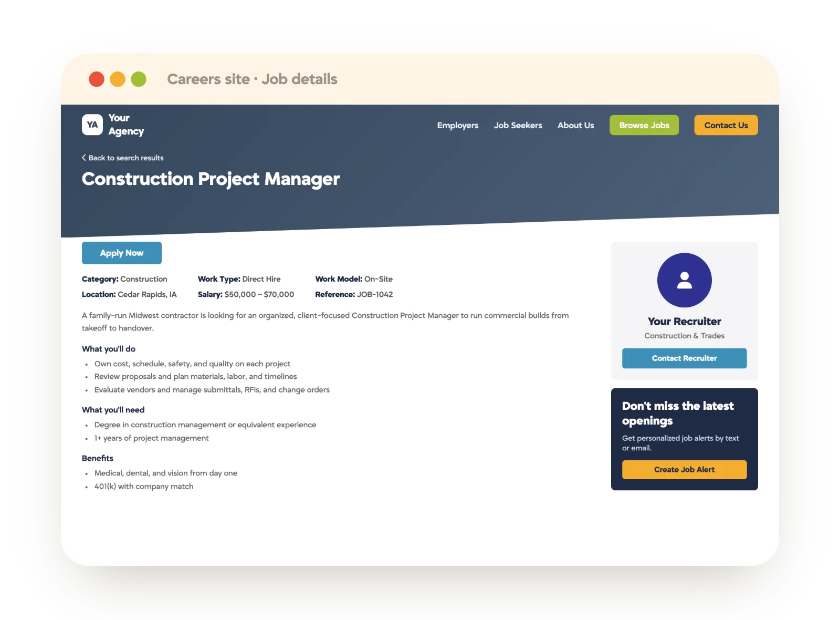The image size is (840, 620).
Task: Click '1+ years of project management' bullet
Action: pos(151,438)
